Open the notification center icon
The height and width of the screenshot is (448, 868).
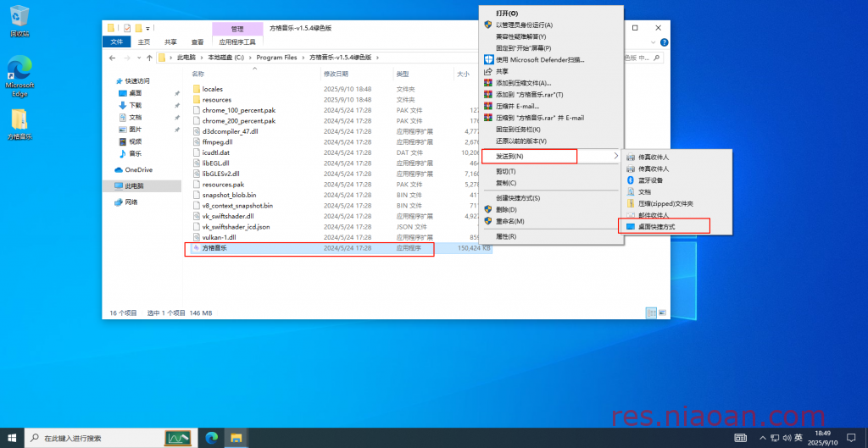[x=851, y=438]
